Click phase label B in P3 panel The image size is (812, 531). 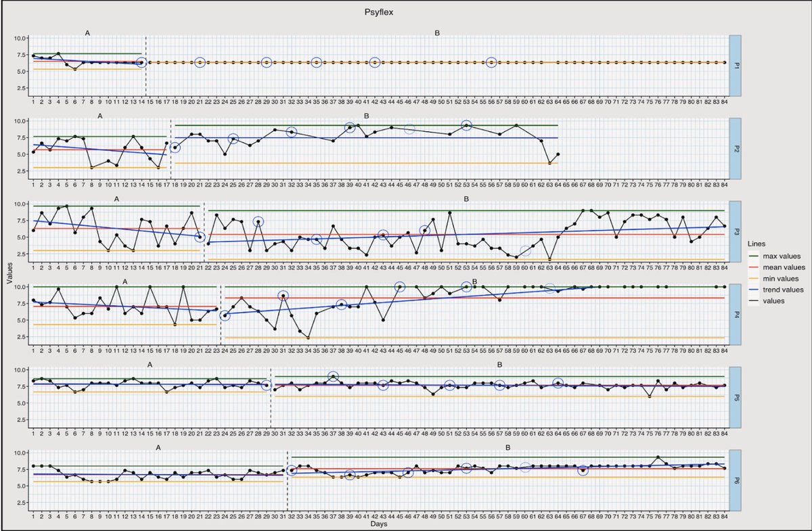[x=467, y=199]
